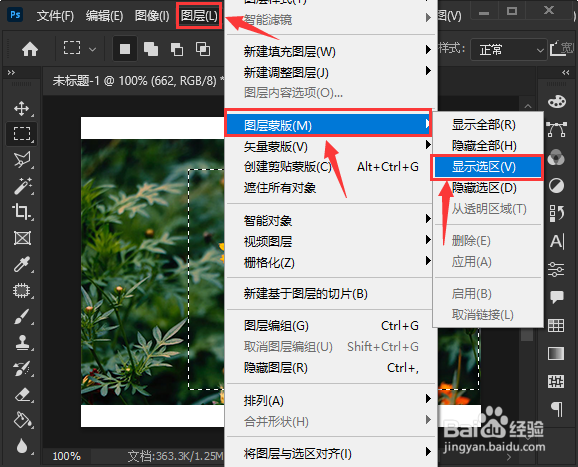Select the History Brush tool
578x467 pixels.
pos(22,369)
